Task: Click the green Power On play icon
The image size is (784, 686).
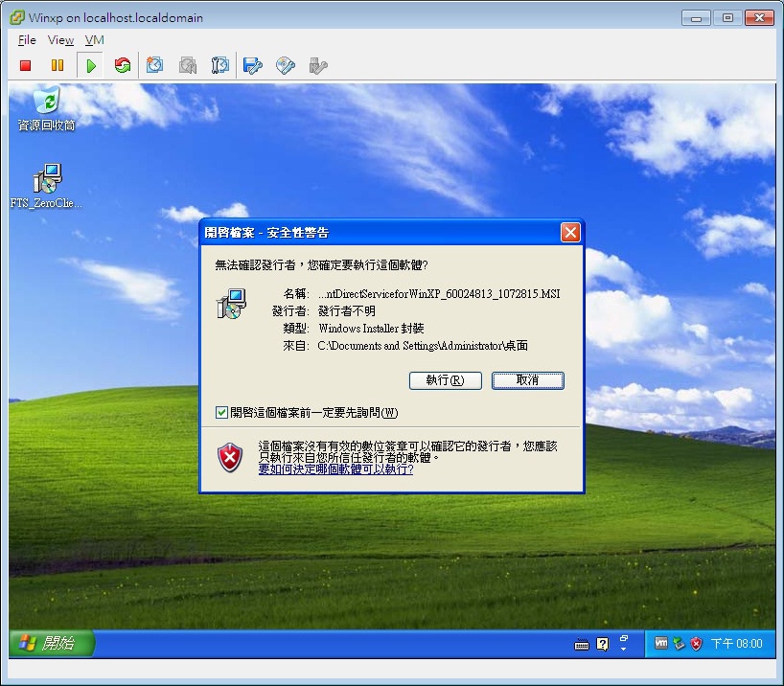Action: tap(90, 65)
